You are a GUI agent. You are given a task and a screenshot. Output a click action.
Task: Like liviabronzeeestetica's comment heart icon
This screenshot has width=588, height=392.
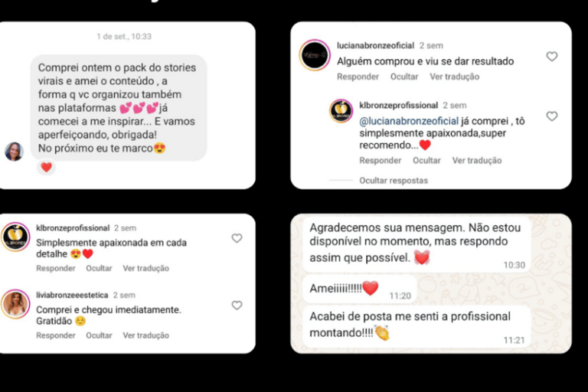(237, 305)
